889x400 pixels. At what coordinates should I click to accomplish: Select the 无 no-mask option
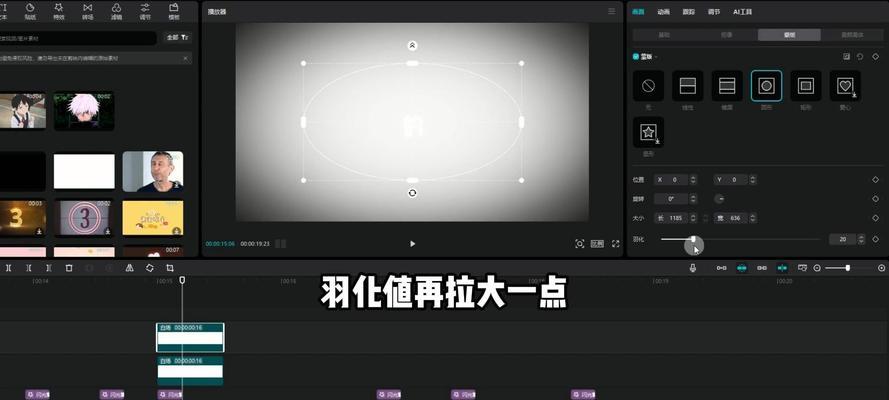(x=648, y=86)
